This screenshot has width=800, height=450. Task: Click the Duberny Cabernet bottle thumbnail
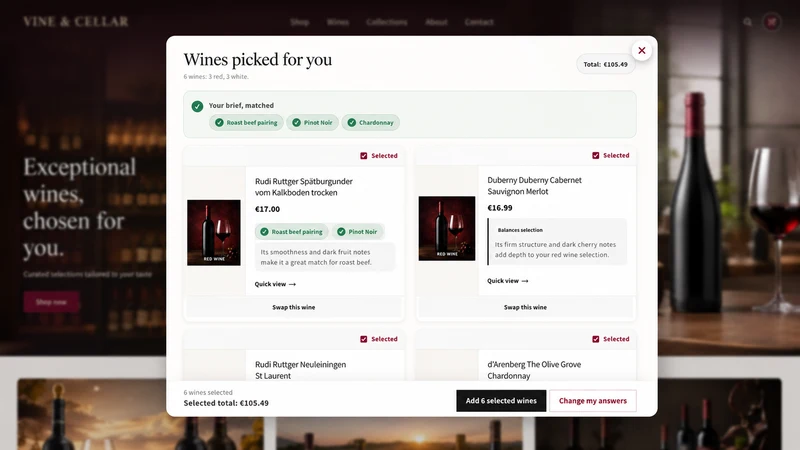(447, 228)
